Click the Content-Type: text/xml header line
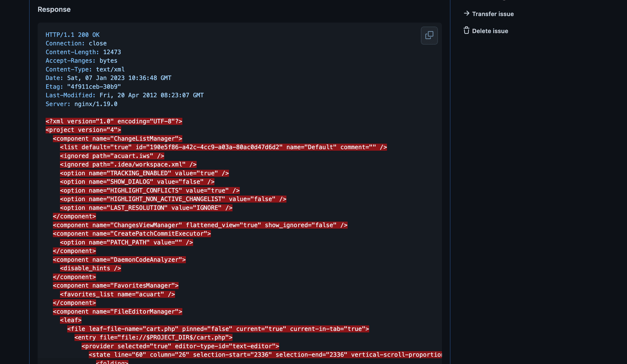The width and height of the screenshot is (627, 364). click(x=85, y=69)
